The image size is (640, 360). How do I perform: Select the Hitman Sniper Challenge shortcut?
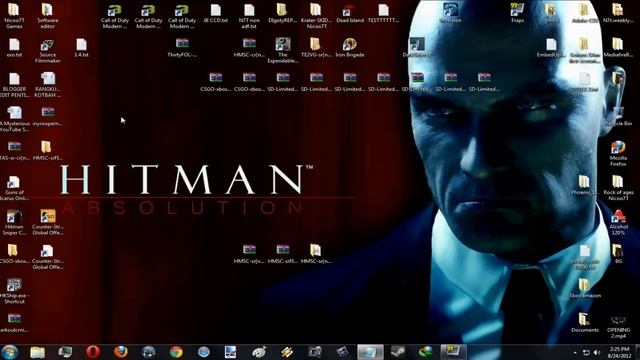[14, 223]
